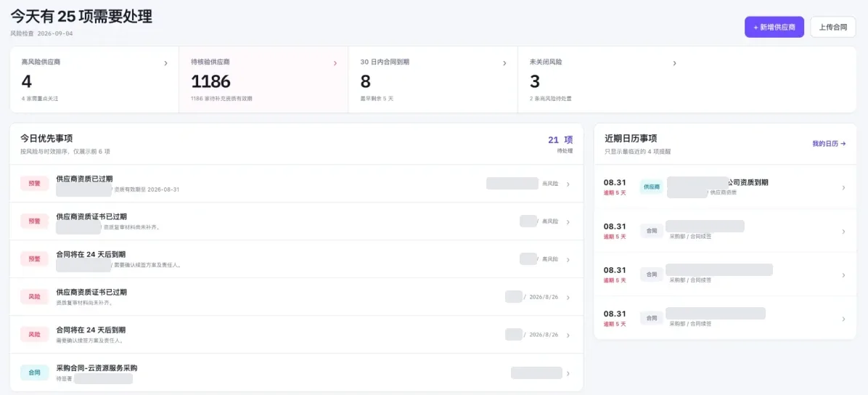This screenshot has width=868, height=395.
Task: Click the 高风险 label in the 供应商资质已过期 row
Action: pos(550,184)
